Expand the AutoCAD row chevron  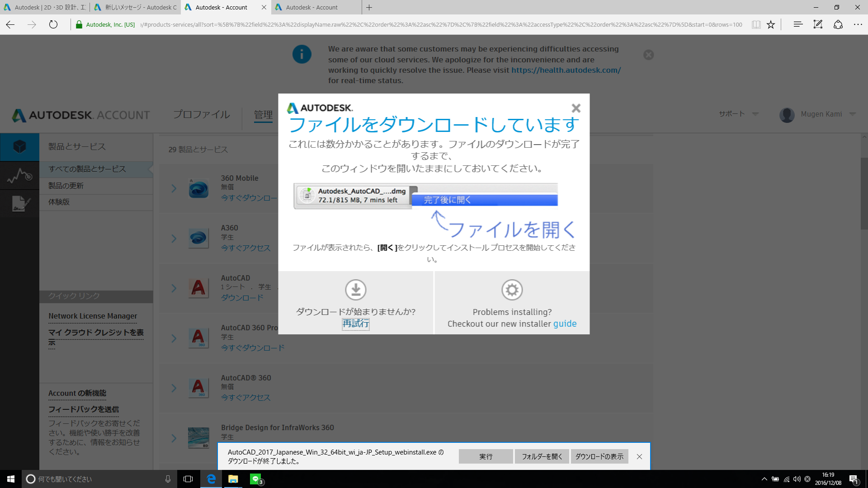pyautogui.click(x=174, y=288)
